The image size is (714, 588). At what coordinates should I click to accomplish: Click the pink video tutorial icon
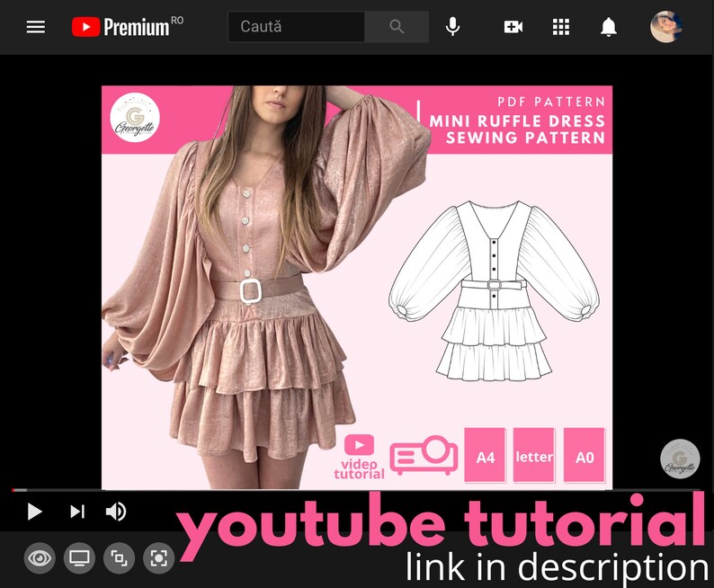coord(360,457)
